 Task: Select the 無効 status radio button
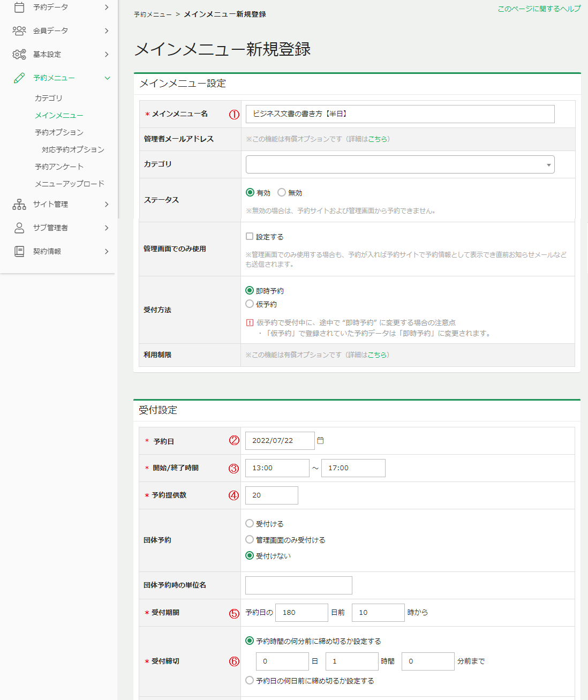[282, 192]
